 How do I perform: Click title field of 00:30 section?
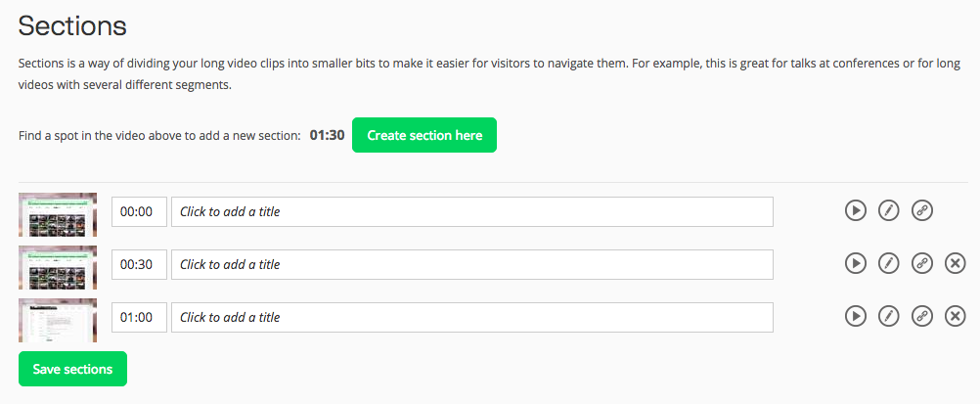(x=471, y=265)
